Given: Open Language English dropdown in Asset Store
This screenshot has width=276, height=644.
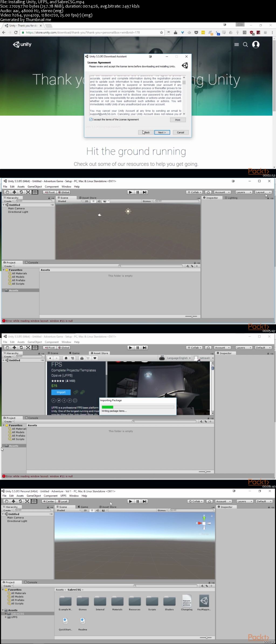Looking at the screenshot, I should [179, 358].
